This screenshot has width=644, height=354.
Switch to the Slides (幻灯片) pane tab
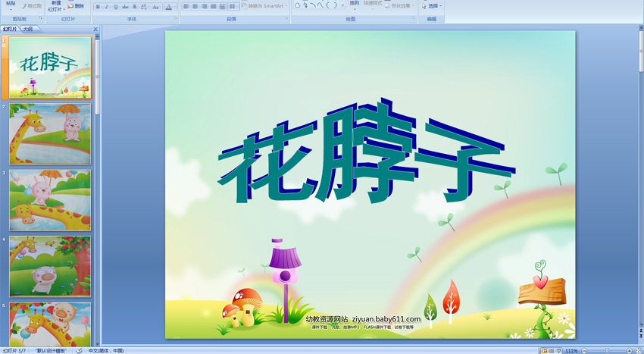pyautogui.click(x=11, y=30)
